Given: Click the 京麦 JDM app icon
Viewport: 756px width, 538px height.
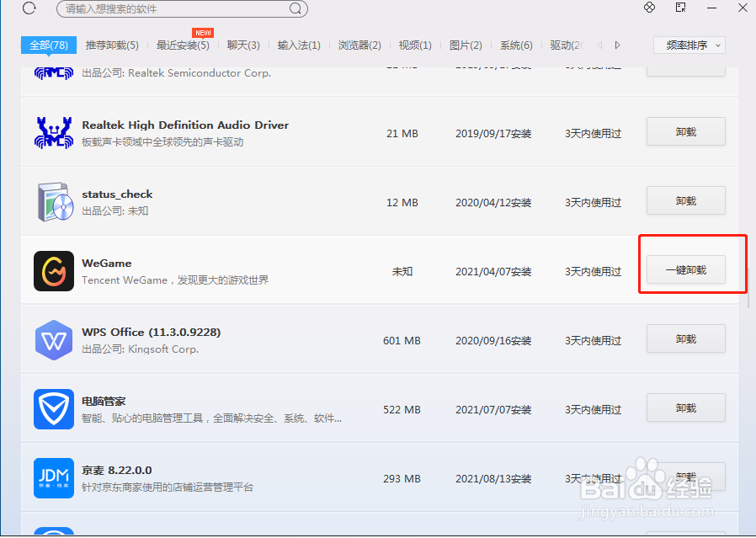Looking at the screenshot, I should click(x=53, y=478).
